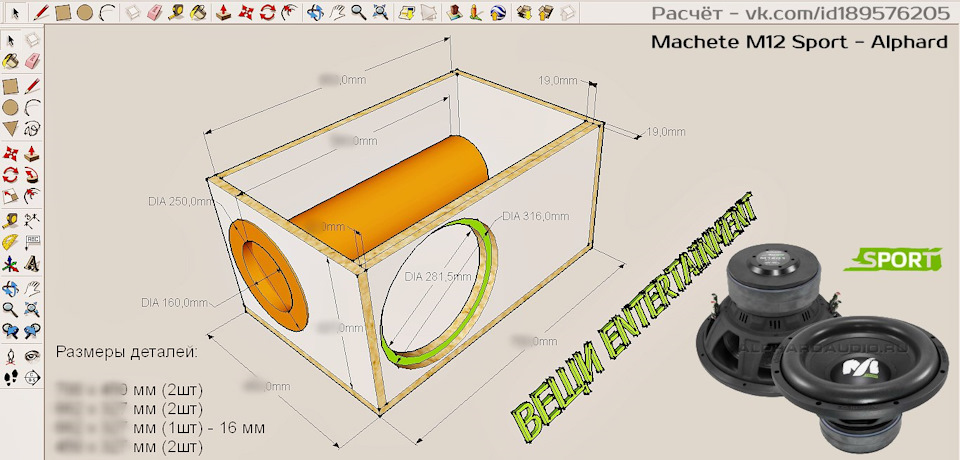Image resolution: width=960 pixels, height=460 pixels.
Task: Activate Push/Pull tool in the top toolbar
Action: coord(224,12)
